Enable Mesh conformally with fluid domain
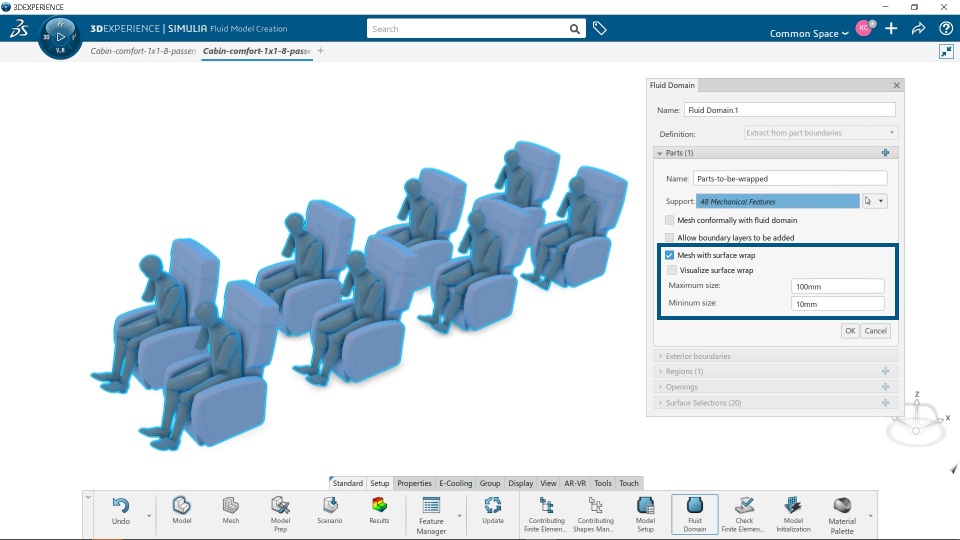The width and height of the screenshot is (960, 540). coord(669,220)
